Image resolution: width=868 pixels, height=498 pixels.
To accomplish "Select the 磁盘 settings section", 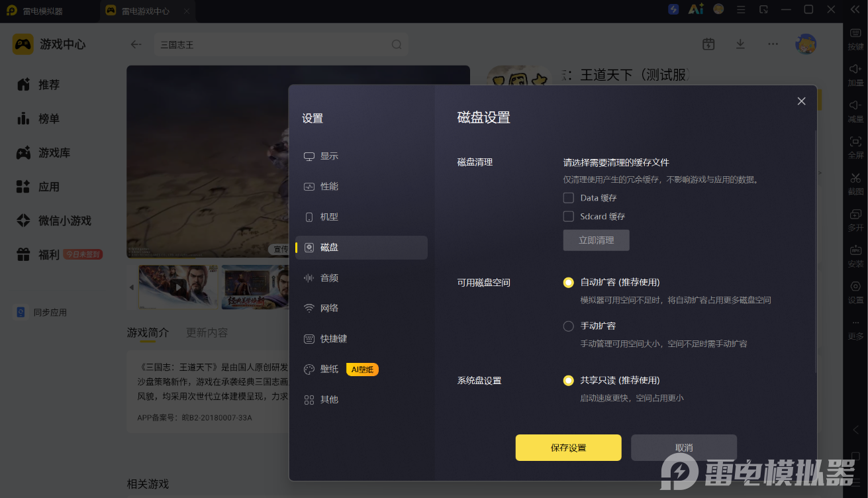I will coord(362,248).
